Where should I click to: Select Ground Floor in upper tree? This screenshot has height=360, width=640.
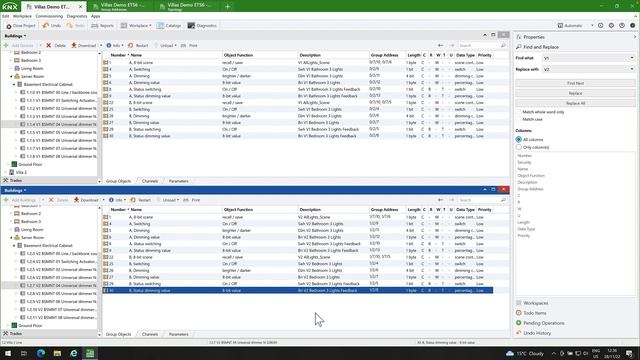[x=30, y=164]
